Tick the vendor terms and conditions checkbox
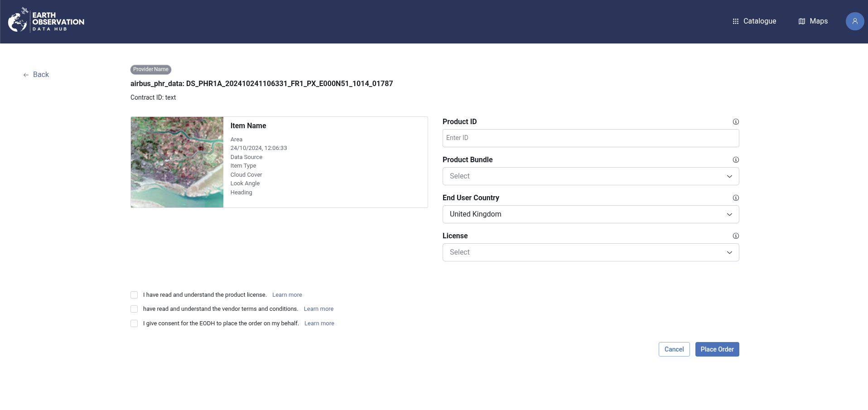Image resolution: width=868 pixels, height=410 pixels. (x=134, y=309)
